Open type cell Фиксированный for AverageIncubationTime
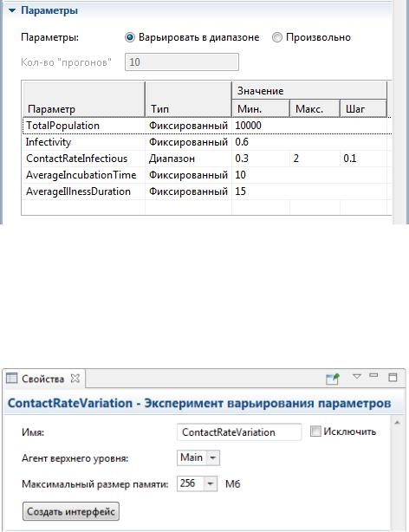Viewport: 409px width, 532px height. click(188, 175)
